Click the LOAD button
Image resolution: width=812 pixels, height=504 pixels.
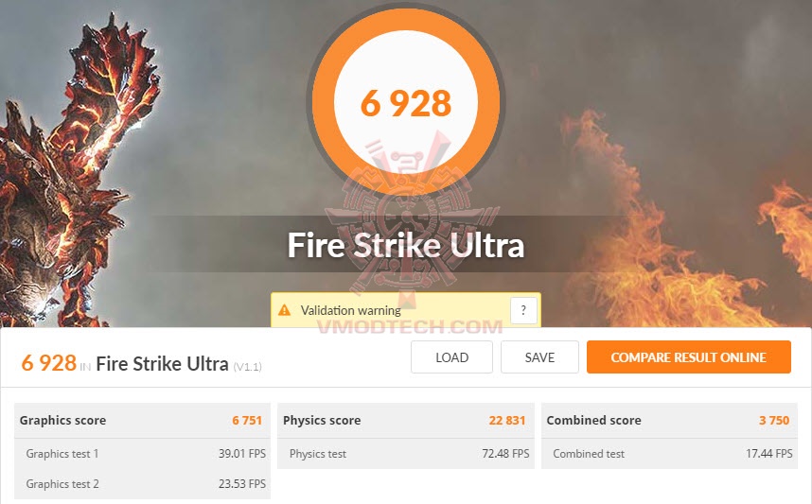[x=451, y=357]
